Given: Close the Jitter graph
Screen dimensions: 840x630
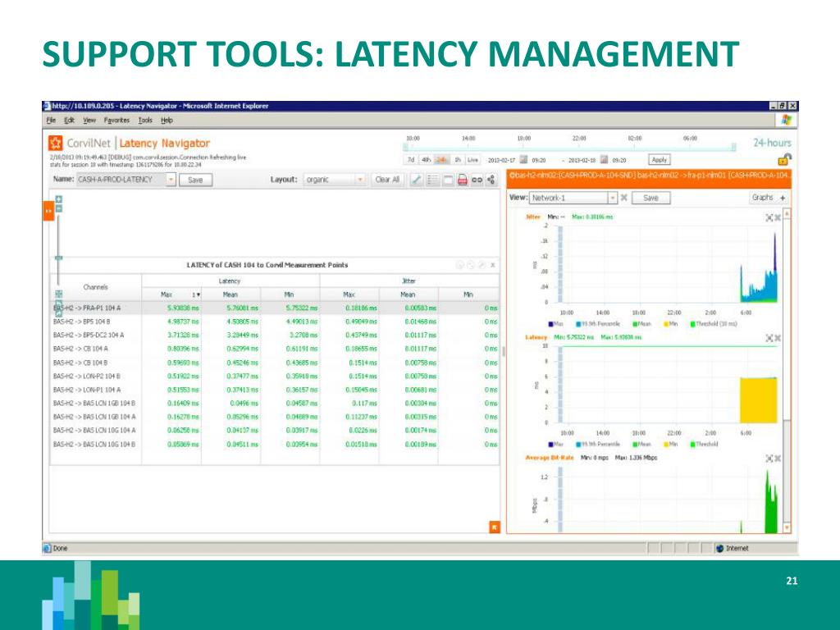Looking at the screenshot, I should click(x=778, y=217).
